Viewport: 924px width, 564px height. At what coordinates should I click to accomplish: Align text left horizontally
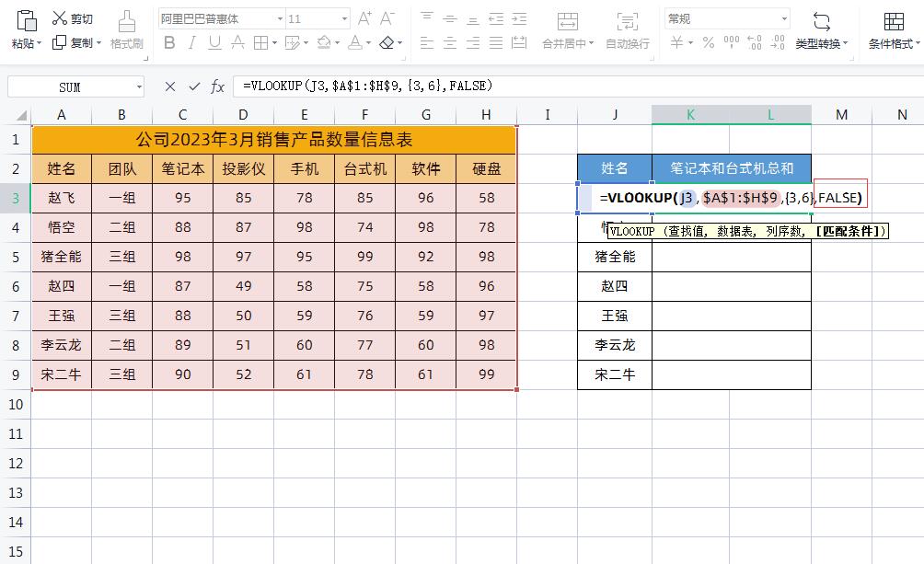[427, 42]
